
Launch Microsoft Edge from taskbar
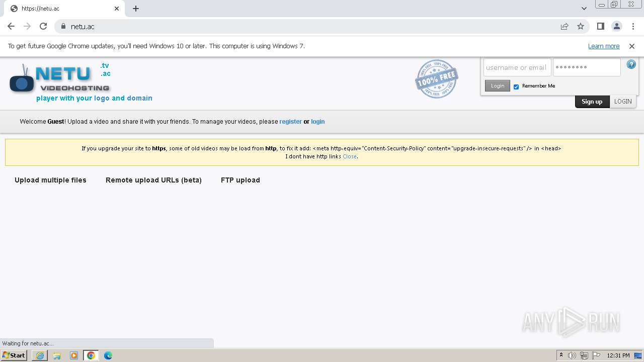tap(108, 355)
